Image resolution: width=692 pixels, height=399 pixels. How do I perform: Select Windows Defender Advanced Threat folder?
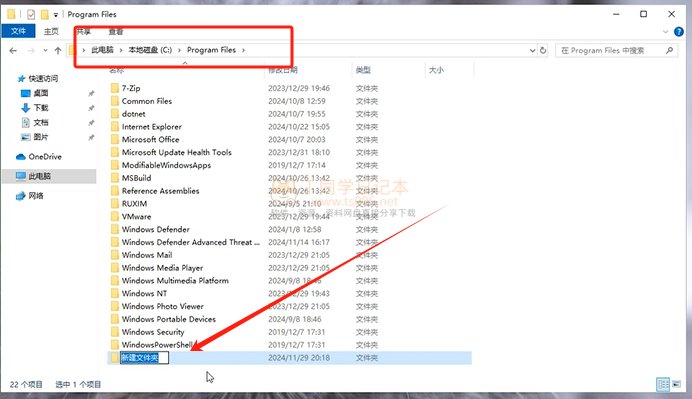tap(191, 242)
